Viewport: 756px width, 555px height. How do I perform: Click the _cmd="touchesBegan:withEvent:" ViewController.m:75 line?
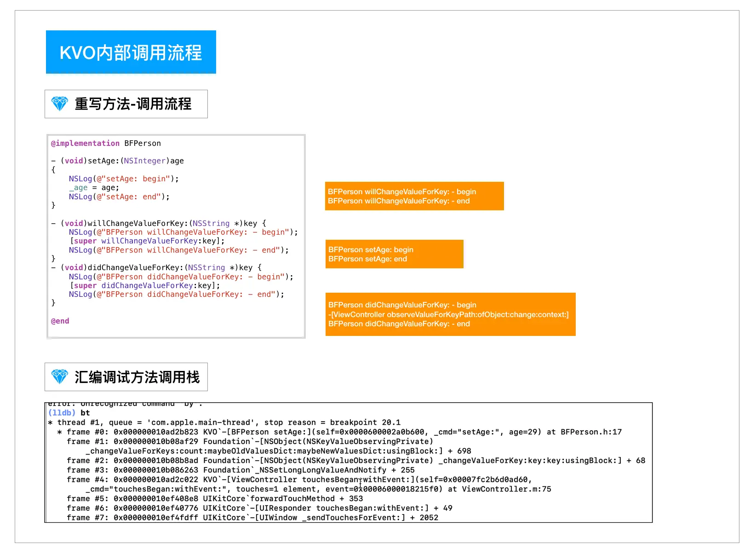click(318, 489)
